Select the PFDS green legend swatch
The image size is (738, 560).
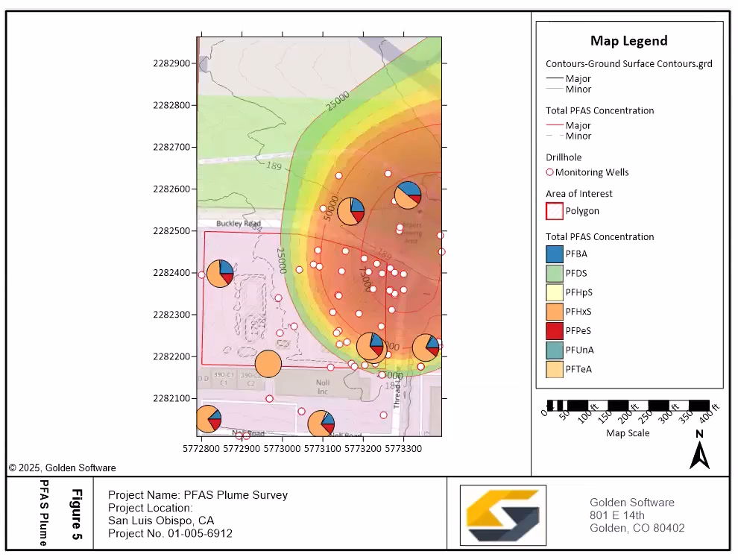(555, 274)
